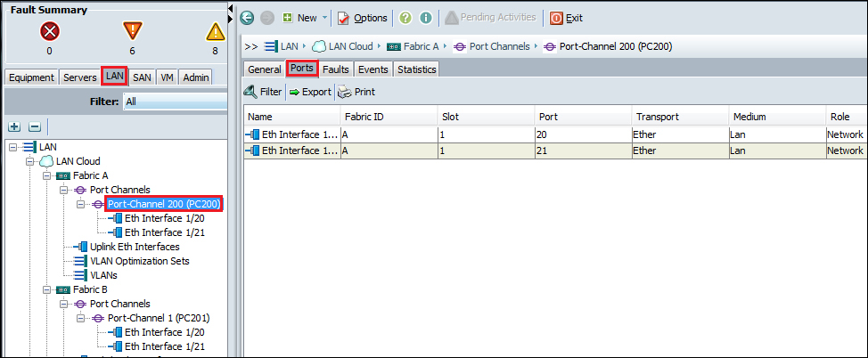Collapse the LAN Cloud tree node

[30, 161]
